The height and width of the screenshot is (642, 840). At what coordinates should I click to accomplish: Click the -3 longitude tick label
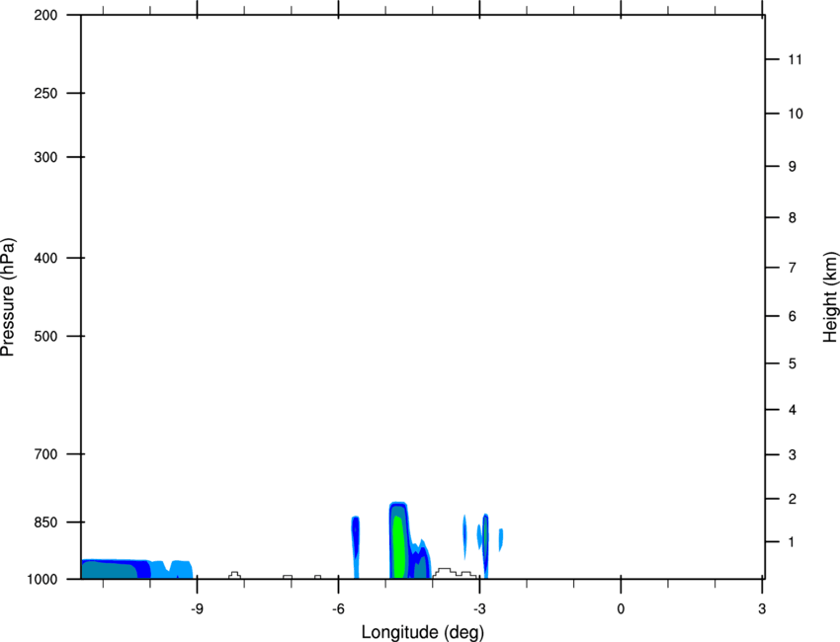tap(479, 608)
